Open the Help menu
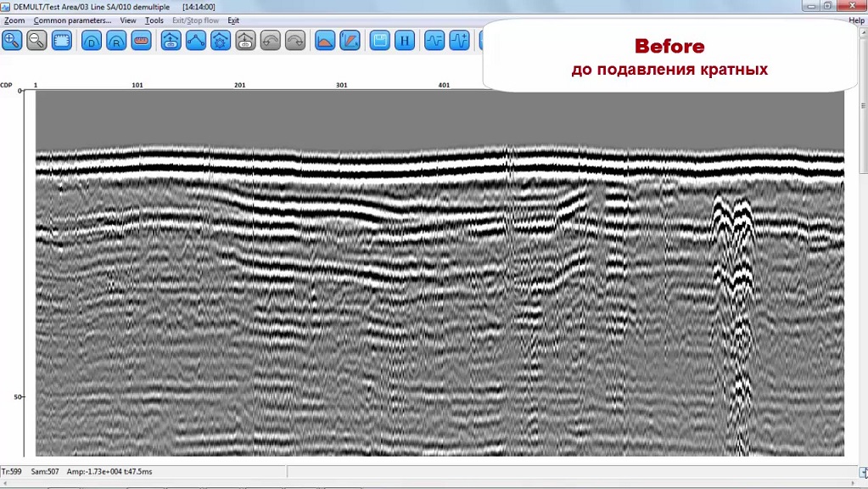This screenshot has height=489, width=868. 856,20
